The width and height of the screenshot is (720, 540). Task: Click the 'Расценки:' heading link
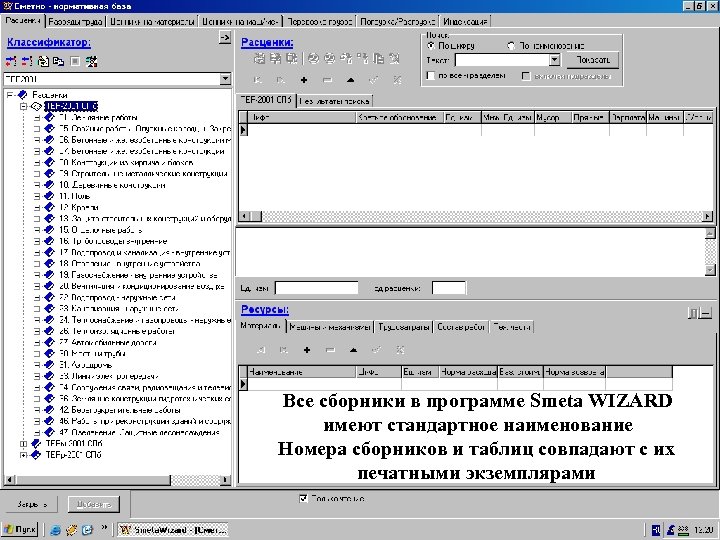pyautogui.click(x=267, y=42)
